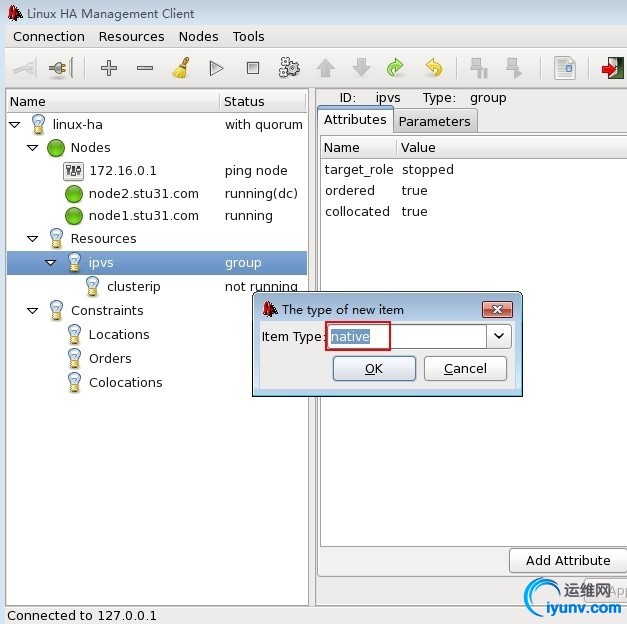Click the clusterip lightbulb icon

tap(92, 286)
